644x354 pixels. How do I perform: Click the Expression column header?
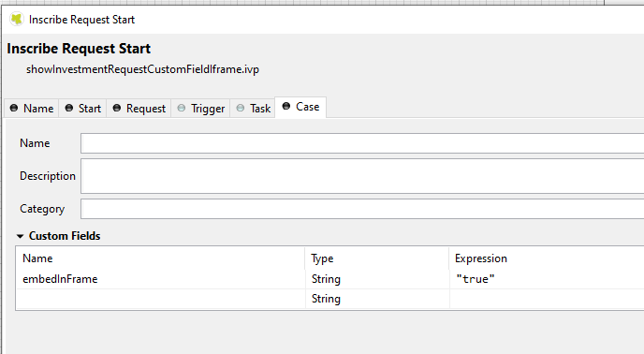[x=547, y=258]
